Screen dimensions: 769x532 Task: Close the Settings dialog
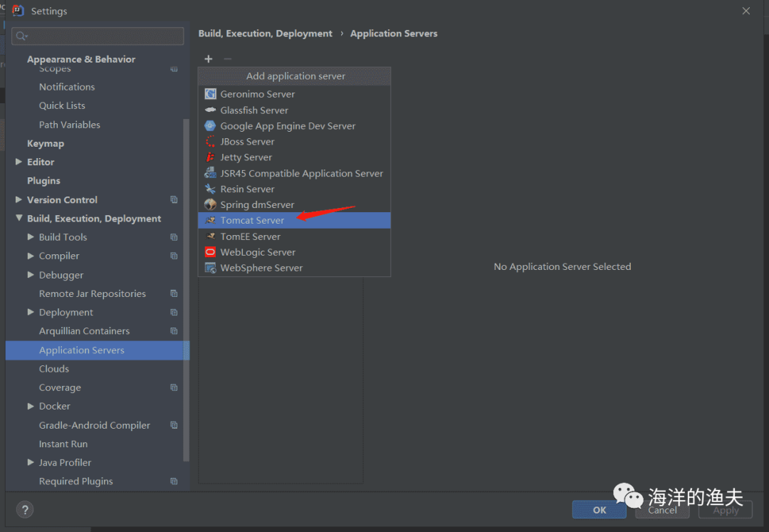pyautogui.click(x=746, y=11)
